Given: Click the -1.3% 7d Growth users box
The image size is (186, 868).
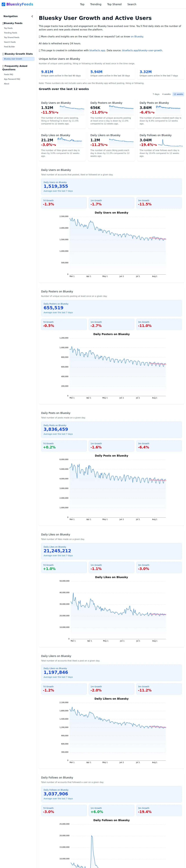Looking at the screenshot, I should tap(64, 203).
